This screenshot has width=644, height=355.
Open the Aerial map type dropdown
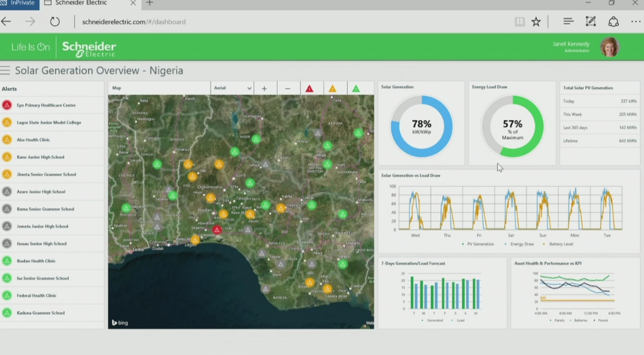(x=232, y=88)
